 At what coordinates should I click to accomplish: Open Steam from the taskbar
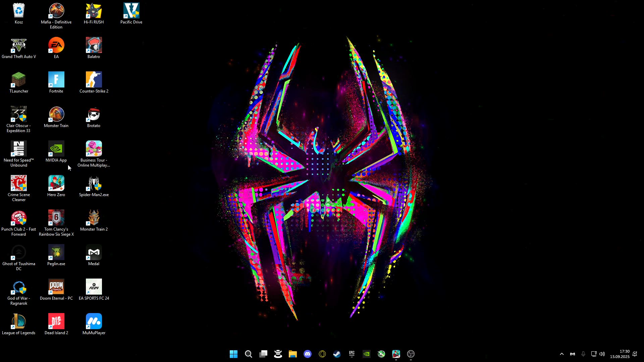point(337,354)
